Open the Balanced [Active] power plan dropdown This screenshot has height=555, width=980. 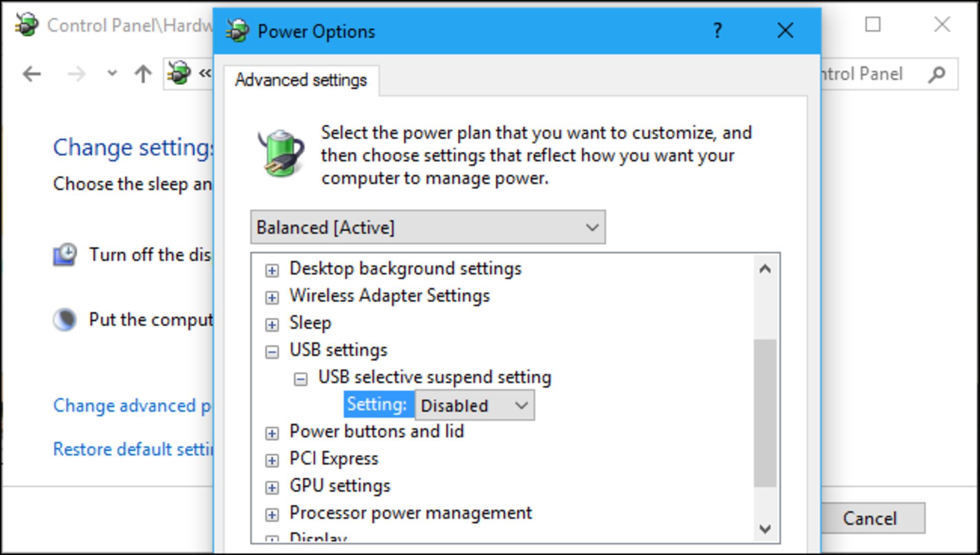428,227
